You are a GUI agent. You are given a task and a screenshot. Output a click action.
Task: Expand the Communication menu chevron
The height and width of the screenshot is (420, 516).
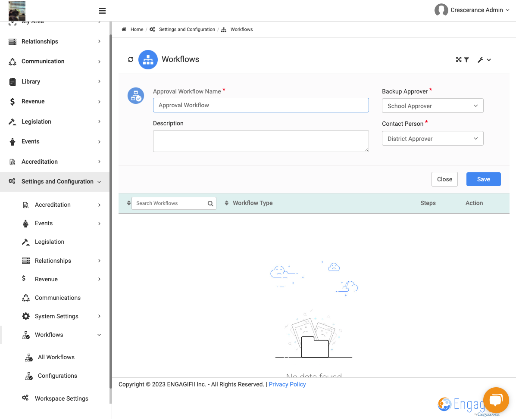99,62
